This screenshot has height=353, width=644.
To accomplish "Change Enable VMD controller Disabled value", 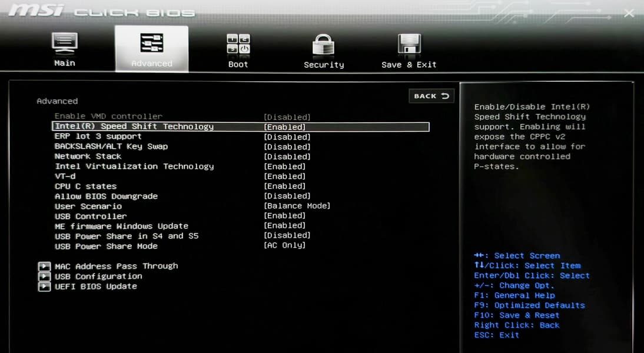I will pos(287,117).
